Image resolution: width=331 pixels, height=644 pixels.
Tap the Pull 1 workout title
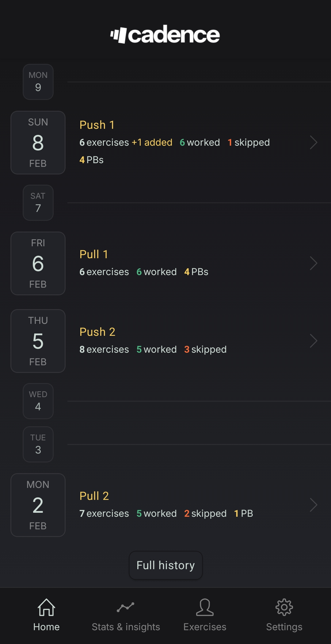pos(93,254)
